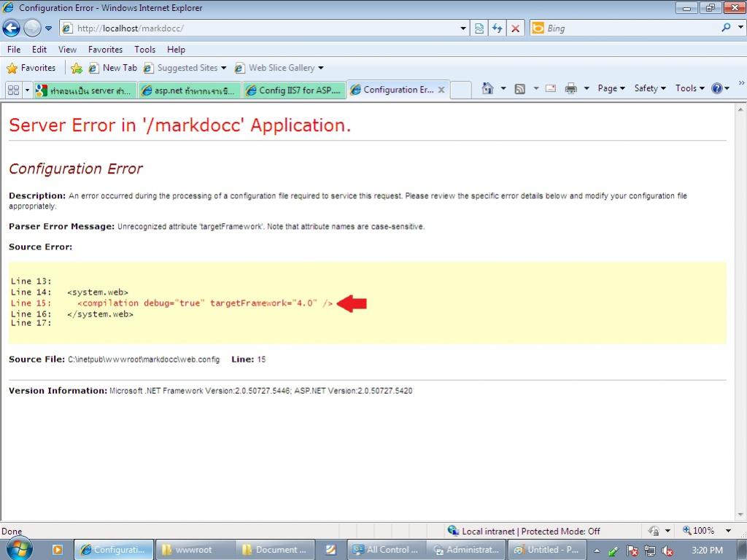
Task: Click the Add to Favorites Bar star icon
Action: point(77,68)
